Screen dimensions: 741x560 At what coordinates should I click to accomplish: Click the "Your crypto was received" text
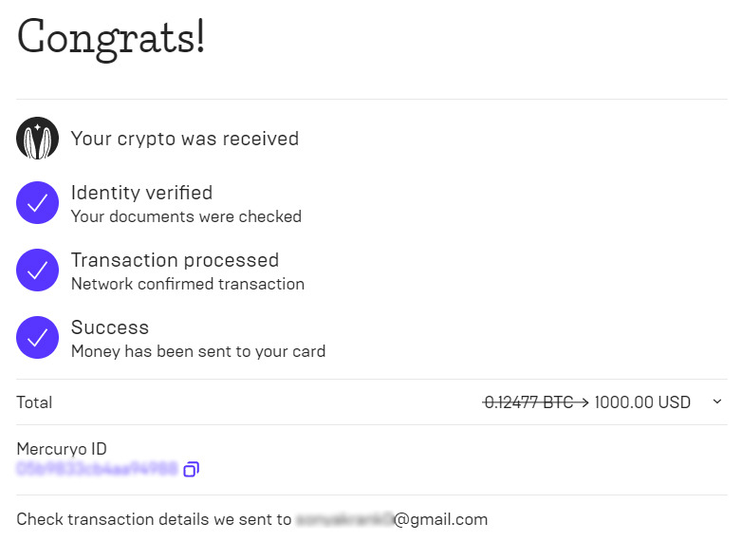click(185, 139)
